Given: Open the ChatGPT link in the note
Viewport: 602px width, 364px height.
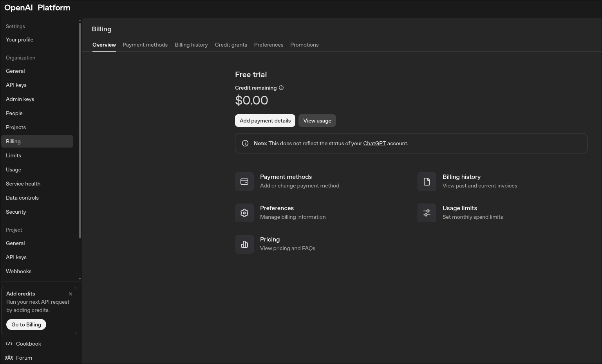Looking at the screenshot, I should 374,143.
